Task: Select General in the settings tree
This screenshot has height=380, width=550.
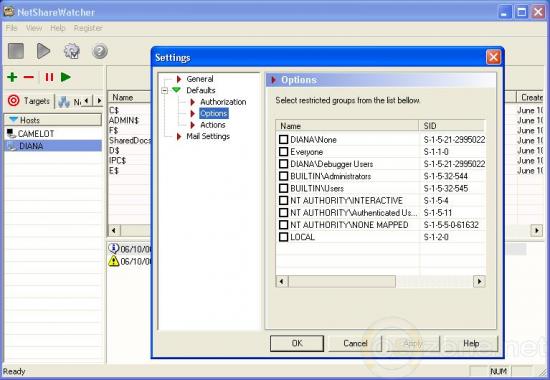Action: tap(200, 79)
